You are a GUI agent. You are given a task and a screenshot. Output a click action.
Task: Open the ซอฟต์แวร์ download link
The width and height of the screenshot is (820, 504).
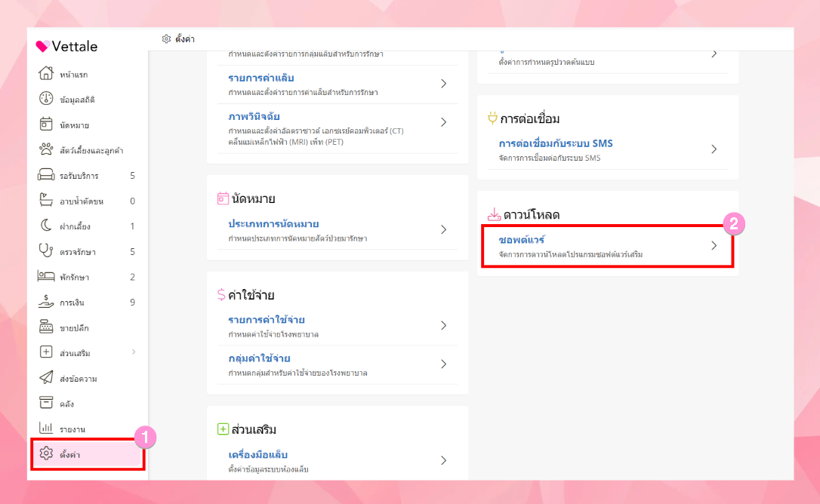point(522,239)
